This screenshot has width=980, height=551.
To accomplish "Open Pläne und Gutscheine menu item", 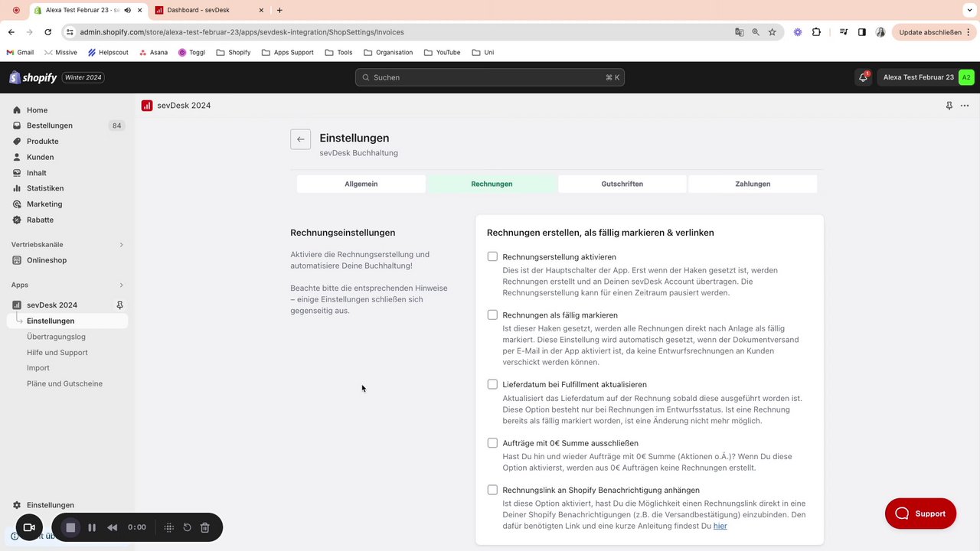I will (64, 384).
